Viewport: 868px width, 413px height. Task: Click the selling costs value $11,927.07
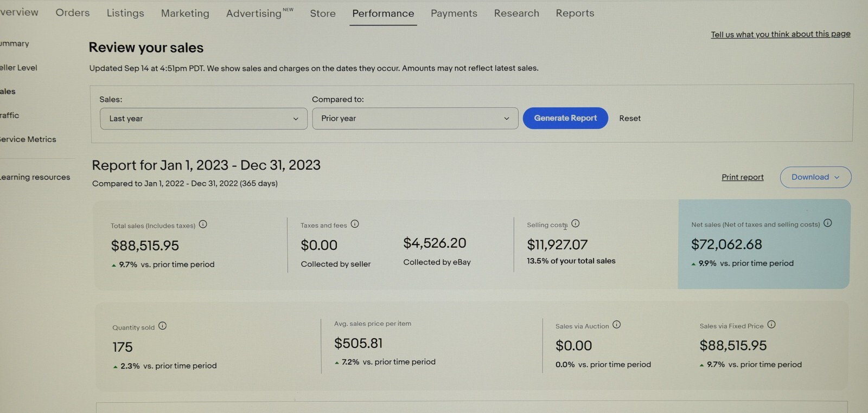pyautogui.click(x=557, y=245)
